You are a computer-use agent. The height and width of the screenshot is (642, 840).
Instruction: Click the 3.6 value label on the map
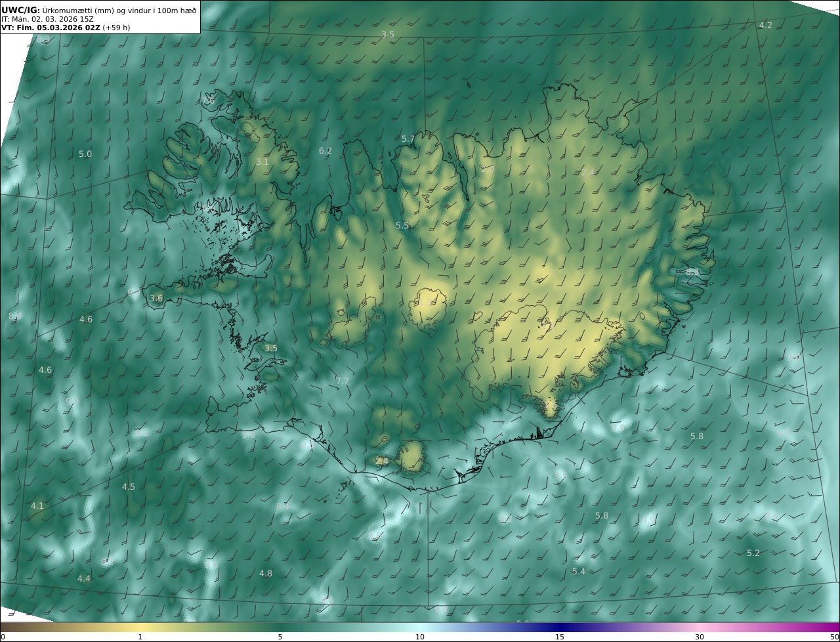[156, 298]
